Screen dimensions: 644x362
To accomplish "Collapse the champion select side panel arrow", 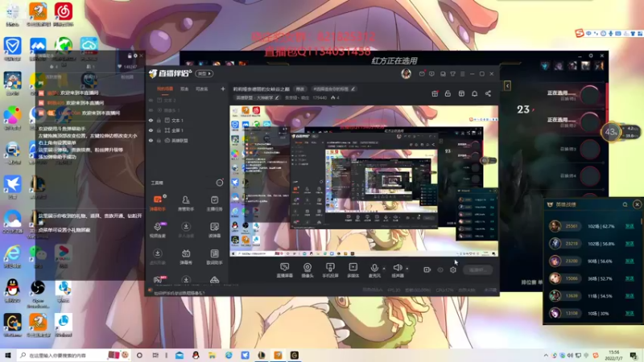I will tap(507, 85).
